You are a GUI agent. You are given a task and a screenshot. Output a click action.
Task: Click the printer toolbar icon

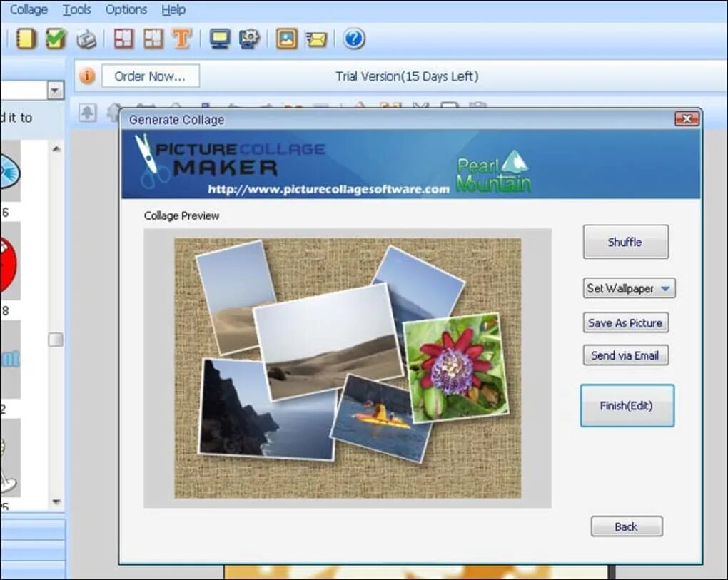(x=86, y=39)
